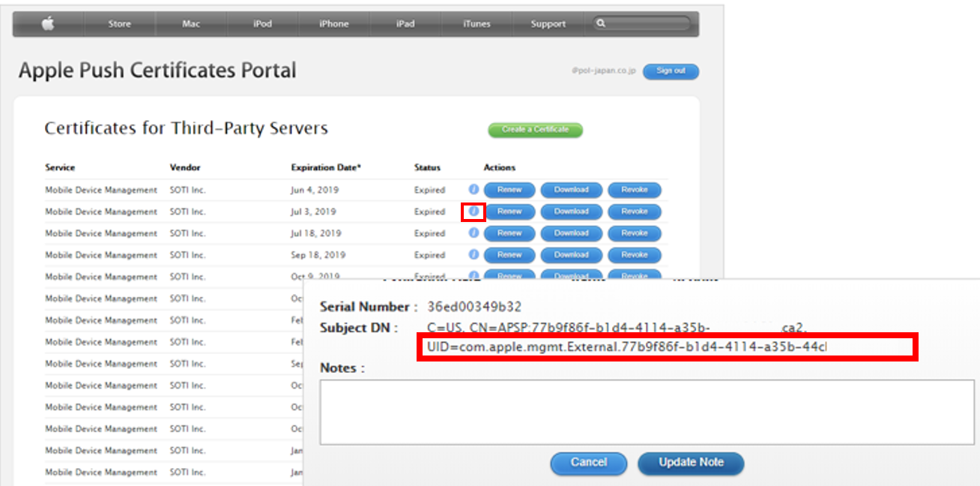The width and height of the screenshot is (980, 486).
Task: Click SOTI Inc. in the Jul 3, 2019 row
Action: tap(187, 211)
